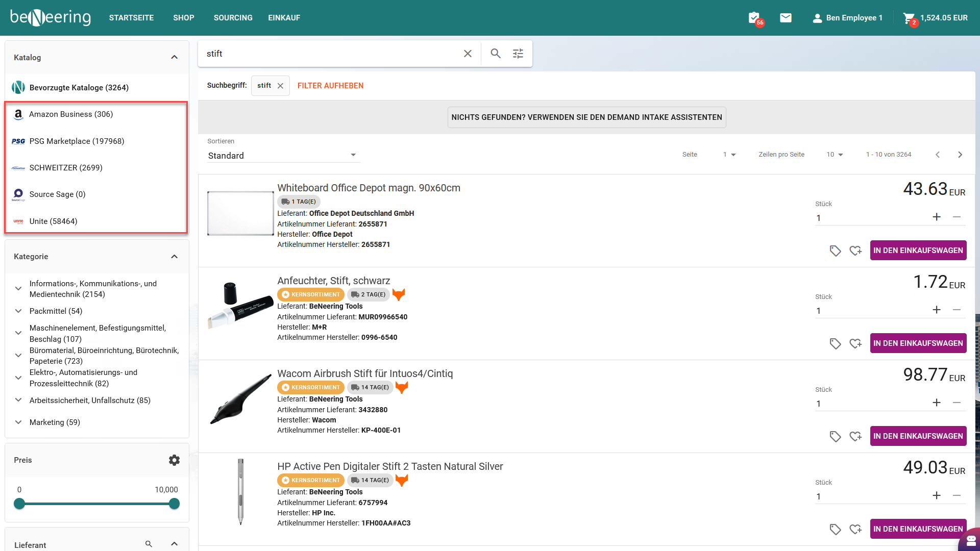The width and height of the screenshot is (980, 551).
Task: Filter by SCHWEITZER catalog
Action: (66, 168)
